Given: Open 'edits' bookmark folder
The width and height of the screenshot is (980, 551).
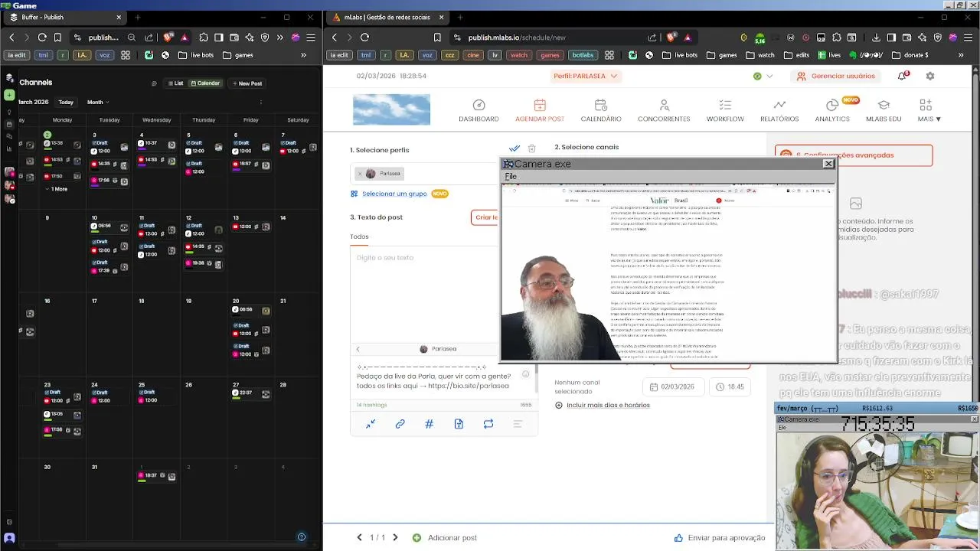Looking at the screenshot, I should click(796, 55).
